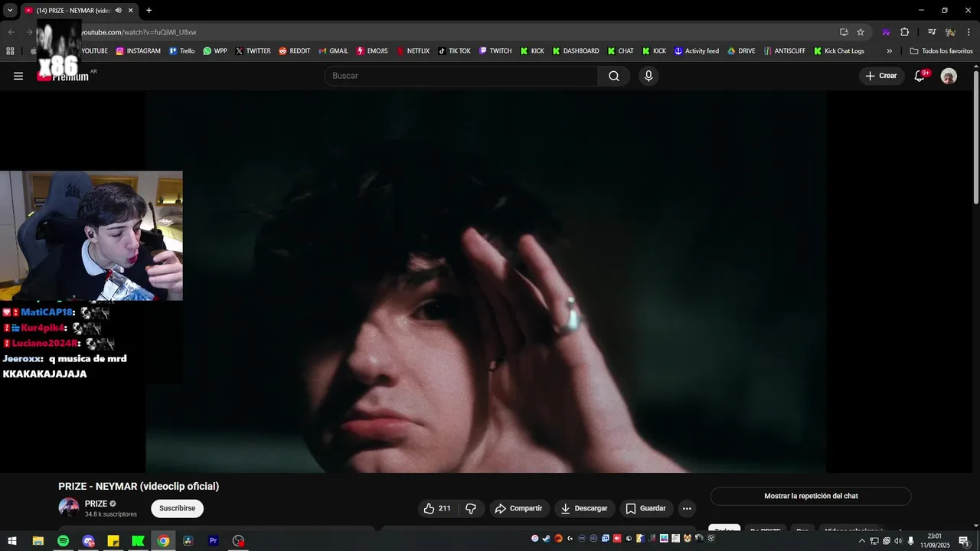Open the Chrome extensions puzzle icon
Screen dimensions: 980x551
tap(905, 32)
